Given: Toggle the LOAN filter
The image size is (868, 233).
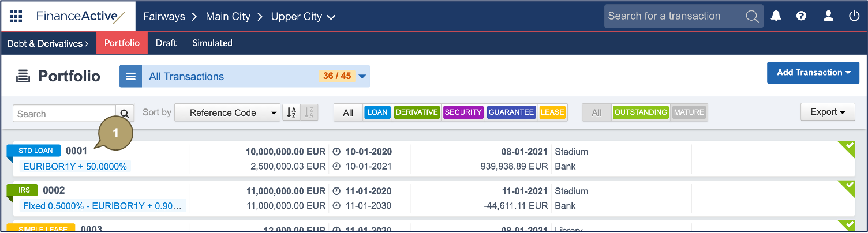Looking at the screenshot, I should [x=377, y=112].
